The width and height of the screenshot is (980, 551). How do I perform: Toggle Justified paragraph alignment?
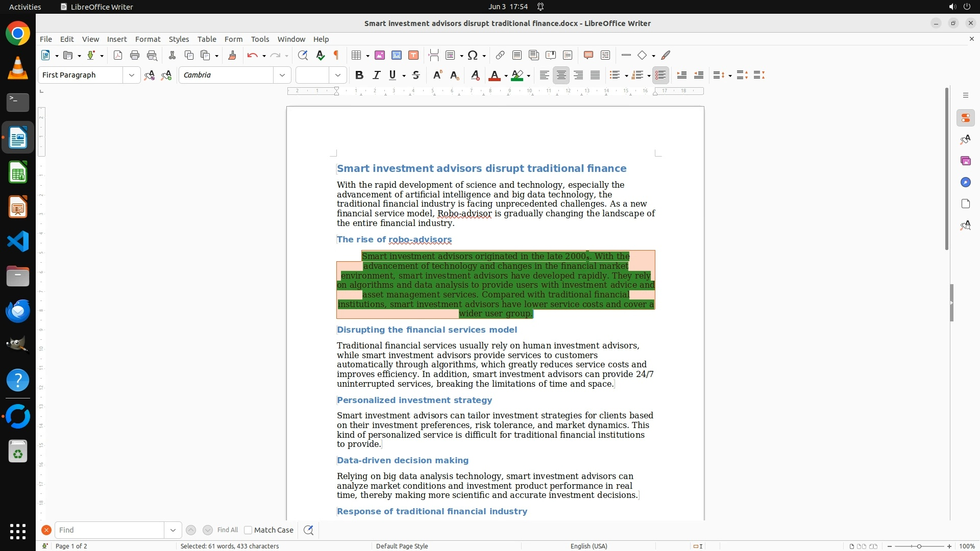pos(595,75)
